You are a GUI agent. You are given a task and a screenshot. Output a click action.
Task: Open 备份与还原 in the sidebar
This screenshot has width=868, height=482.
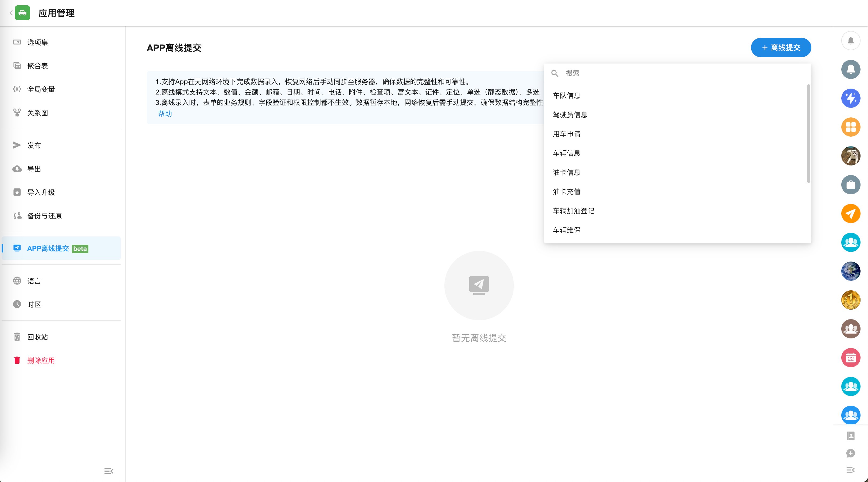click(61, 216)
